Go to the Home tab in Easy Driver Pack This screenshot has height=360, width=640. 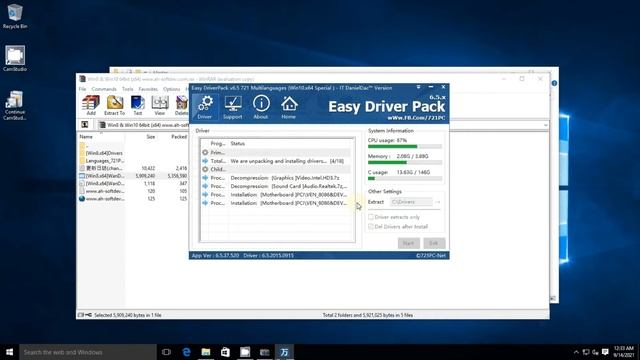click(289, 107)
